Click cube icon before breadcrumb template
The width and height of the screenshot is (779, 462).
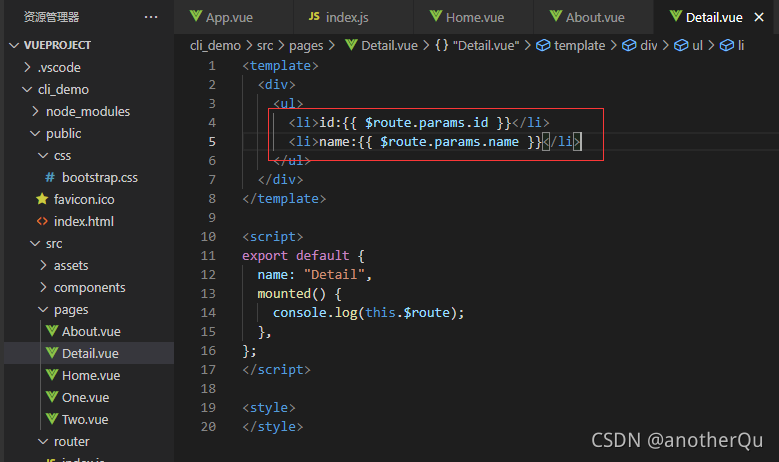coord(543,45)
